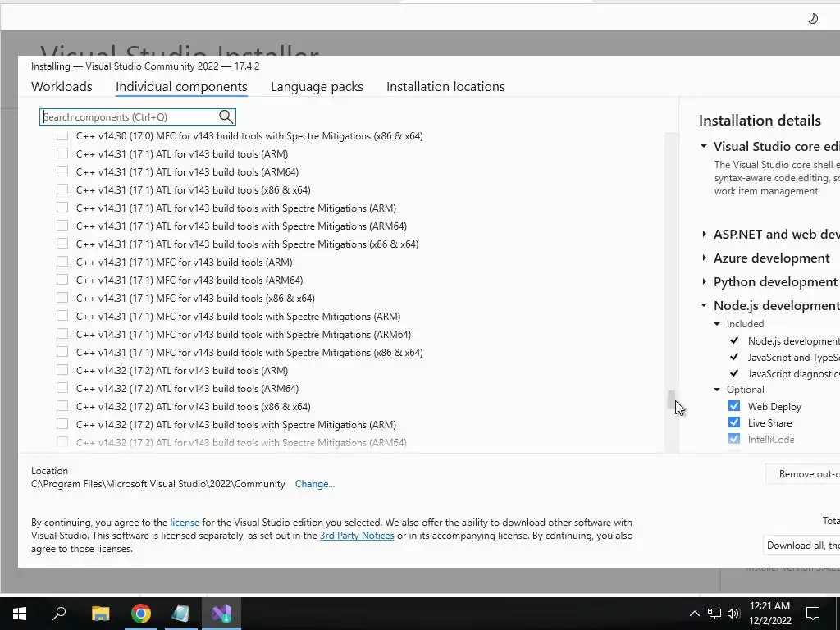840x630 pixels.
Task: Check v14.32 ATL with Spectre Mitigations (ARM)
Action: (x=62, y=424)
